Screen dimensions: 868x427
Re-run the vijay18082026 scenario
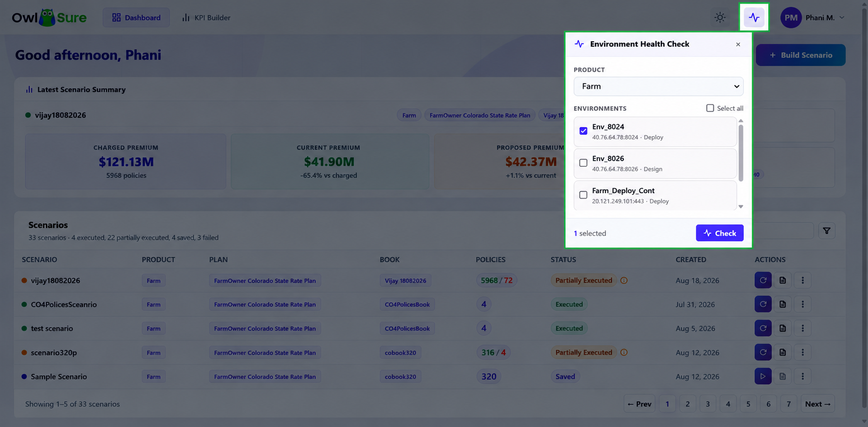point(763,280)
